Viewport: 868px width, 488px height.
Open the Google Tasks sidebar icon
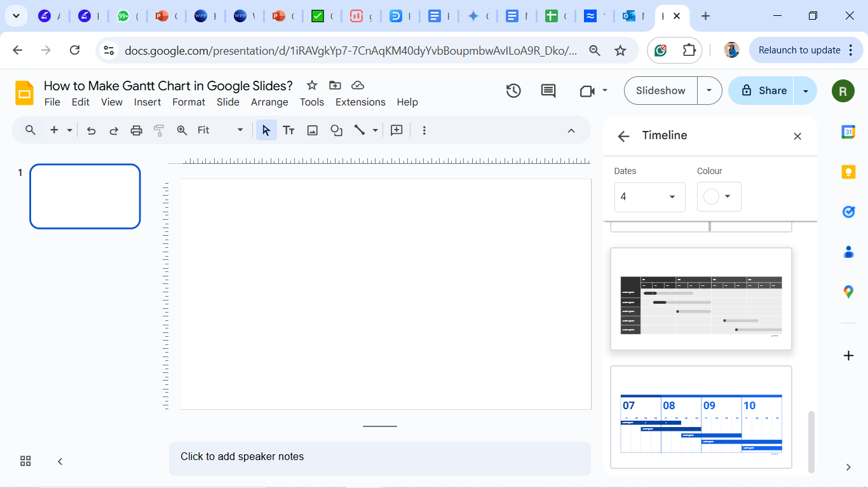tap(848, 212)
